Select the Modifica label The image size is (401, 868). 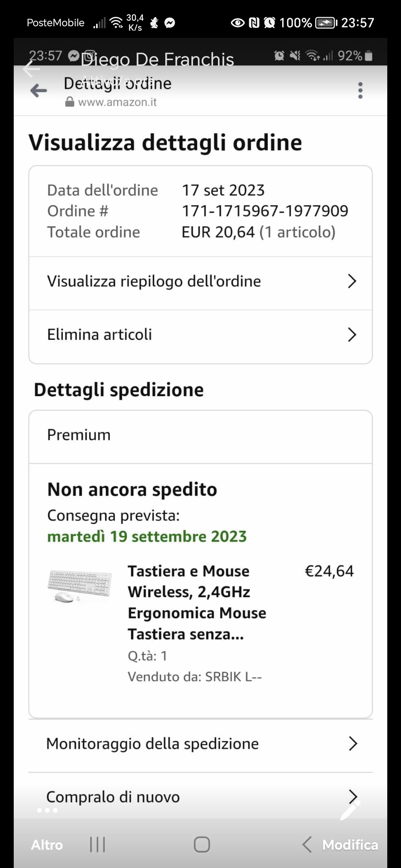tap(350, 845)
